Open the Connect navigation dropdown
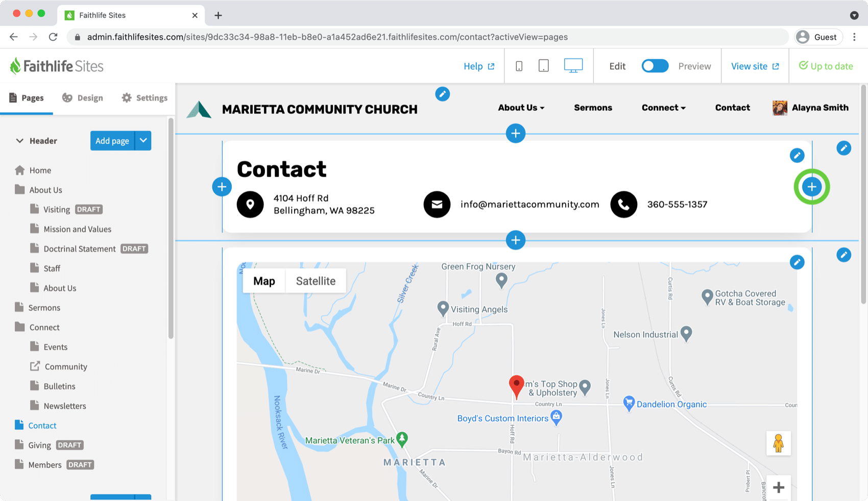This screenshot has width=868, height=501. click(663, 108)
